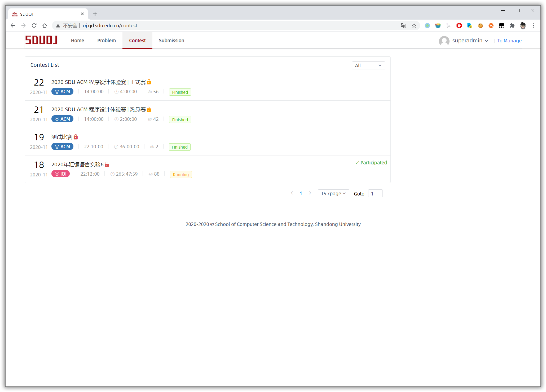The image size is (546, 392).
Task: Click the superadmin avatar icon
Action: (x=444, y=41)
